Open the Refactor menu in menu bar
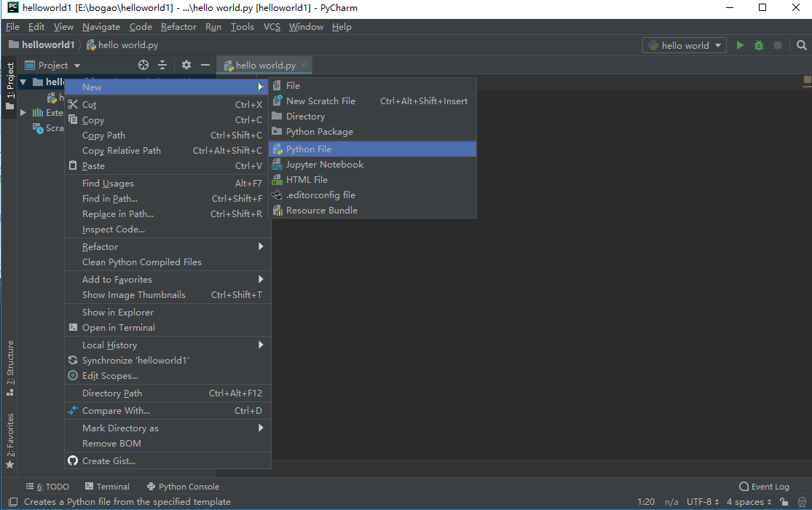The height and width of the screenshot is (510, 812). 178,27
